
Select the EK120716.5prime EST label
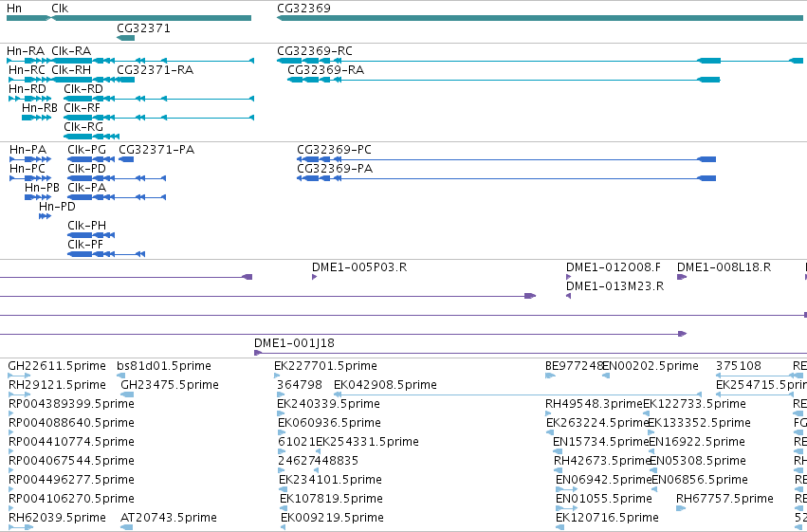click(x=607, y=519)
